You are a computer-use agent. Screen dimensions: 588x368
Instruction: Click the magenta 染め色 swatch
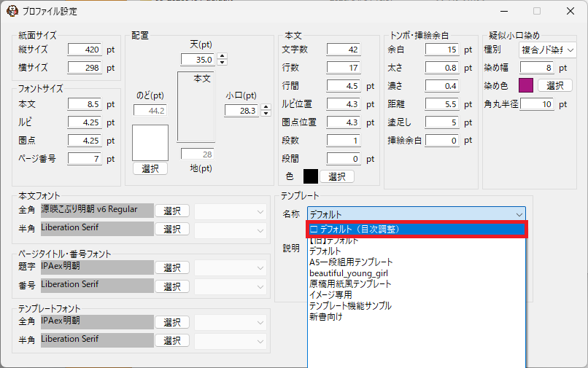526,85
